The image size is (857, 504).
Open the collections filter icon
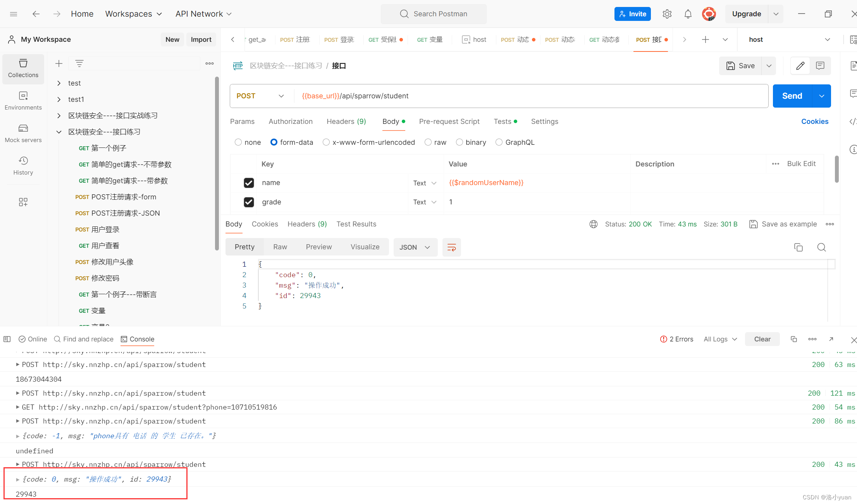[79, 63]
